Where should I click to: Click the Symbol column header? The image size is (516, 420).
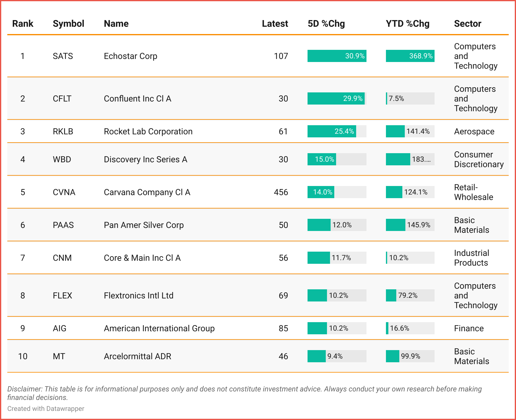68,24
